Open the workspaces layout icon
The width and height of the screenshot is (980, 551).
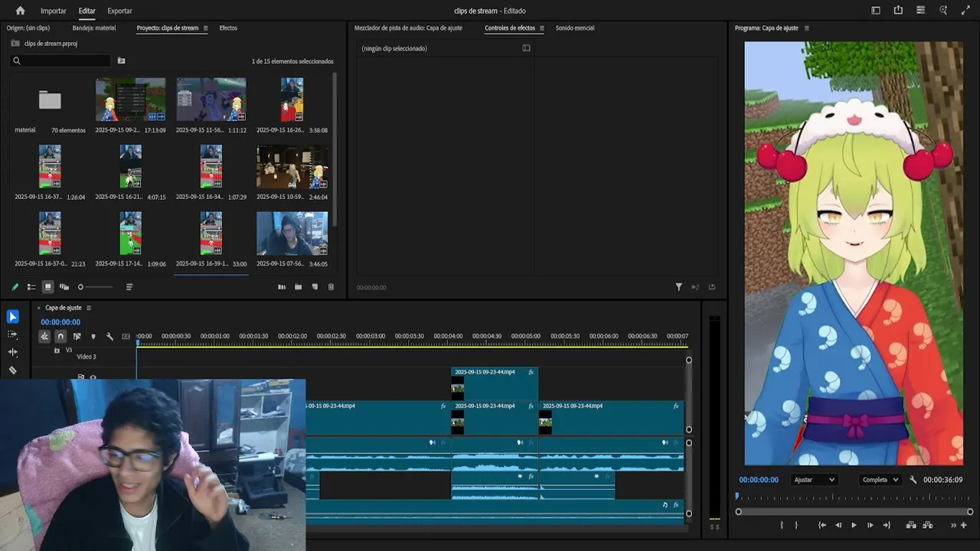pyautogui.click(x=876, y=11)
